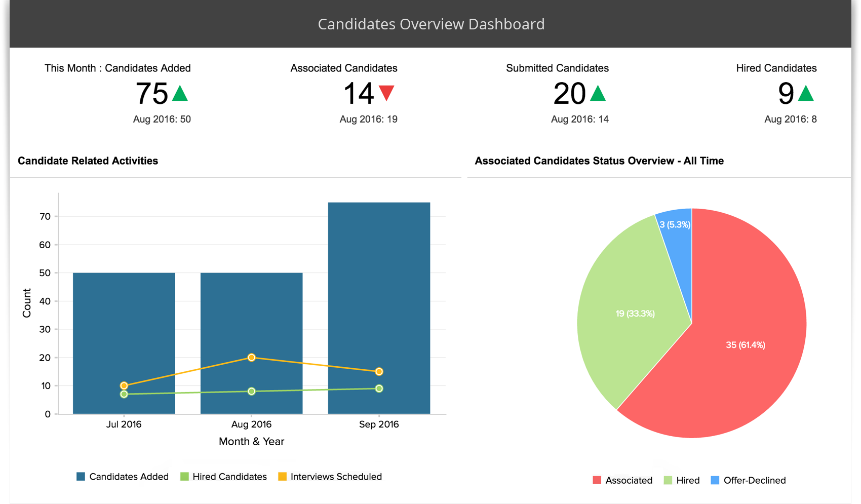Click the green up arrow beside 75
Screen dimensions: 861x504
point(180,93)
